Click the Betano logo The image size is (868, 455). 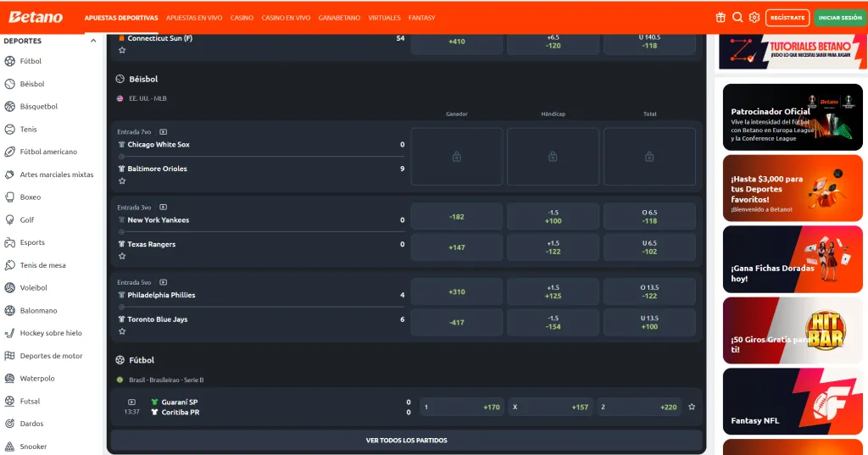[36, 17]
